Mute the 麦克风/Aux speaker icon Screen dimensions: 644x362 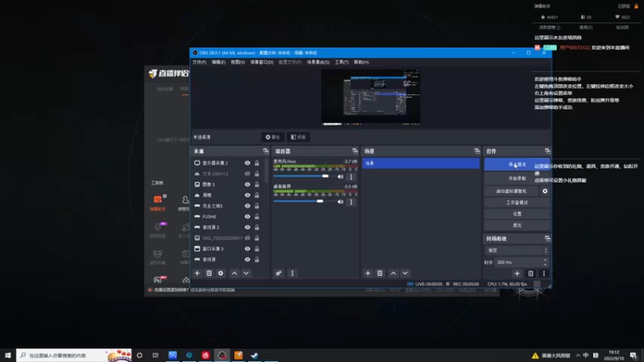pyautogui.click(x=341, y=177)
